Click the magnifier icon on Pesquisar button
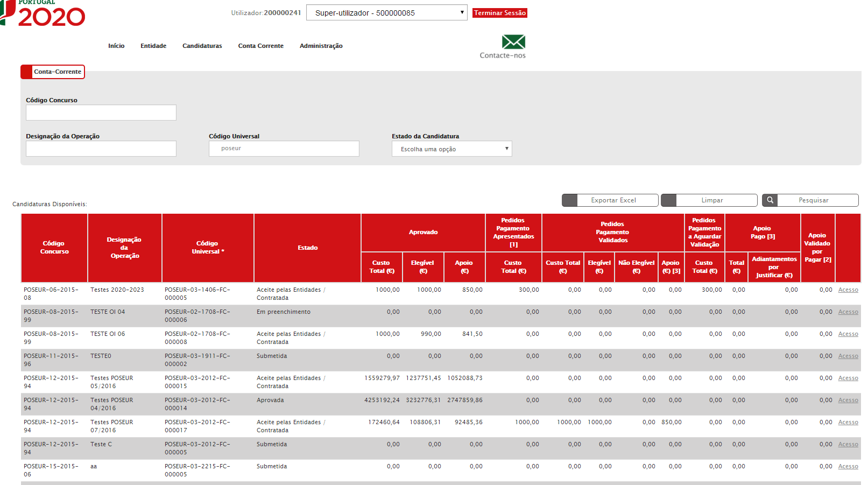Screen dimensions: 868x485 point(770,200)
